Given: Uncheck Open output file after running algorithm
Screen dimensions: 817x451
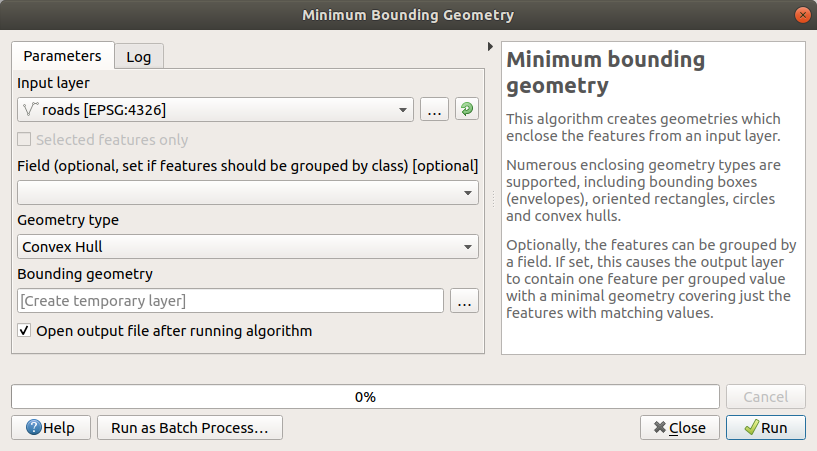Looking at the screenshot, I should 25,330.
